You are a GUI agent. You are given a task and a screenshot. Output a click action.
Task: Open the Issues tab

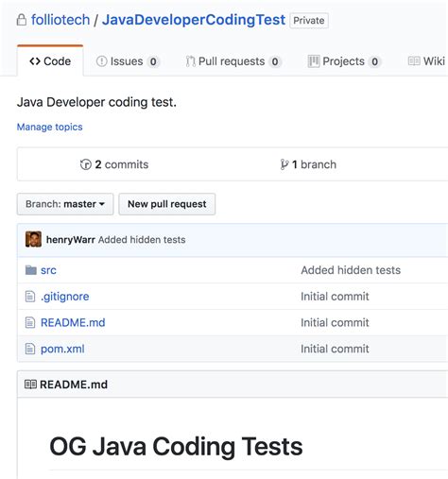click(128, 61)
